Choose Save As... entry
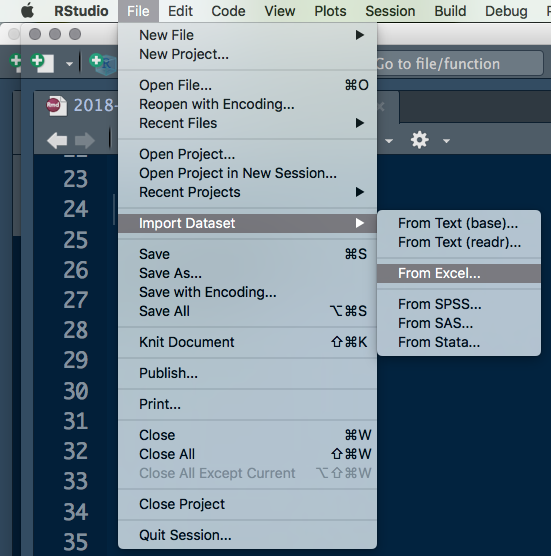This screenshot has height=556, width=551. point(247,273)
